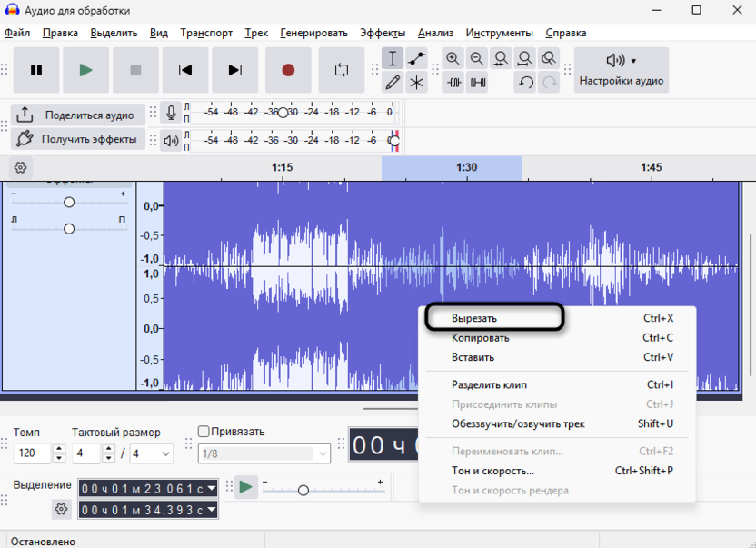This screenshot has width=756, height=548.
Task: Click the Undo arrow icon
Action: point(525,83)
